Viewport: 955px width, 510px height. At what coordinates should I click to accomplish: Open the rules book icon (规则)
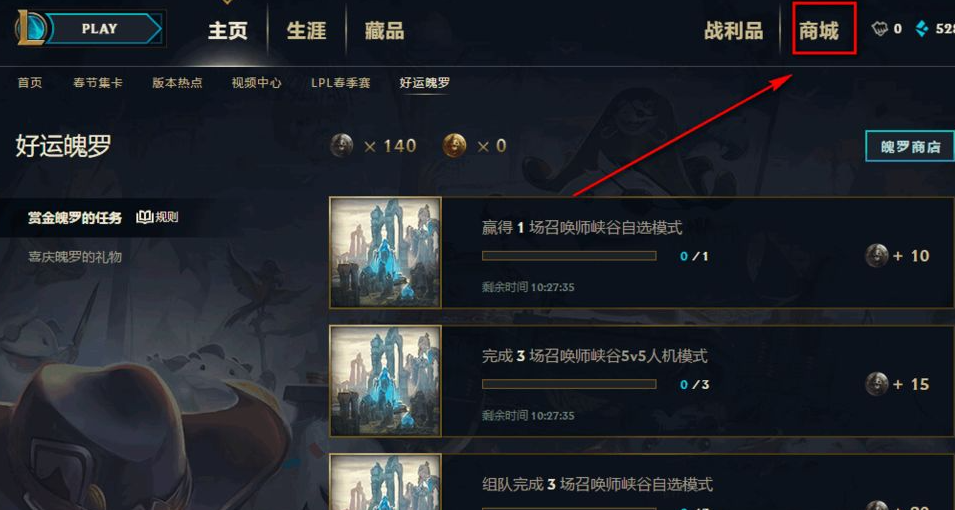(144, 217)
